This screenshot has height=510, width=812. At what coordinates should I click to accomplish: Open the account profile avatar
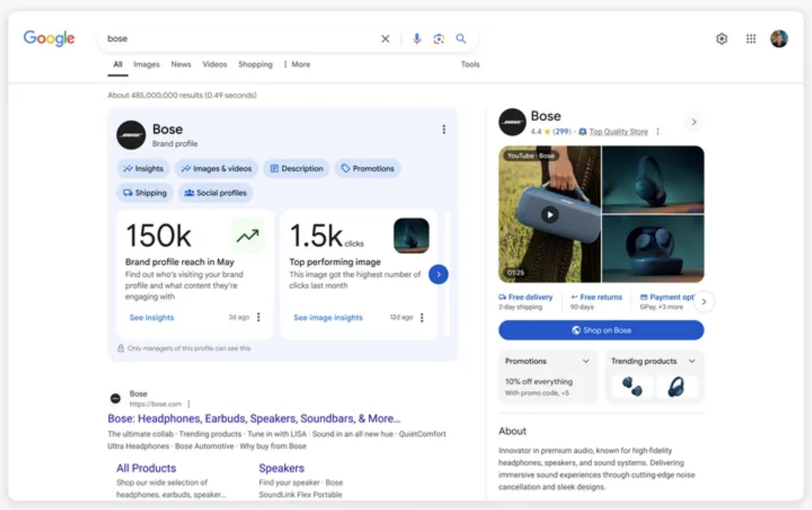coord(779,39)
